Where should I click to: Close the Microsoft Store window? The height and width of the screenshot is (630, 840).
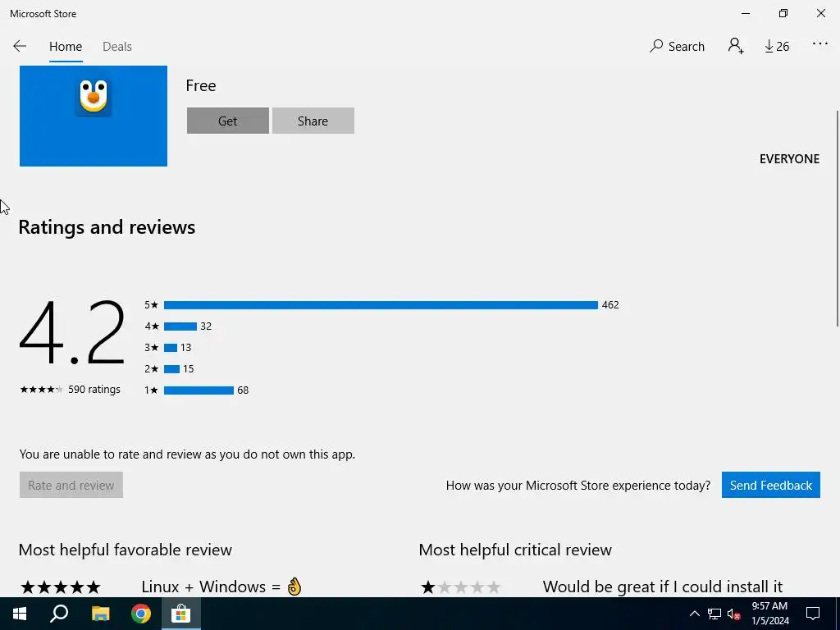coord(820,13)
